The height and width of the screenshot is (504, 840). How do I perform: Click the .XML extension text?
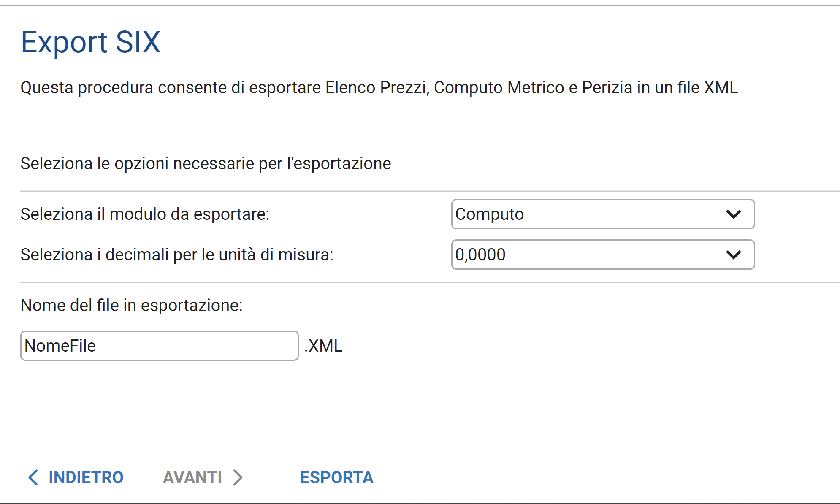pyautogui.click(x=323, y=346)
